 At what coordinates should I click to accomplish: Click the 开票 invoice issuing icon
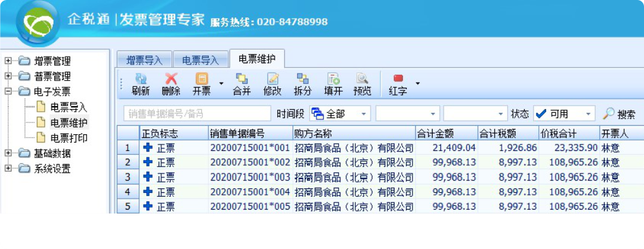202,79
